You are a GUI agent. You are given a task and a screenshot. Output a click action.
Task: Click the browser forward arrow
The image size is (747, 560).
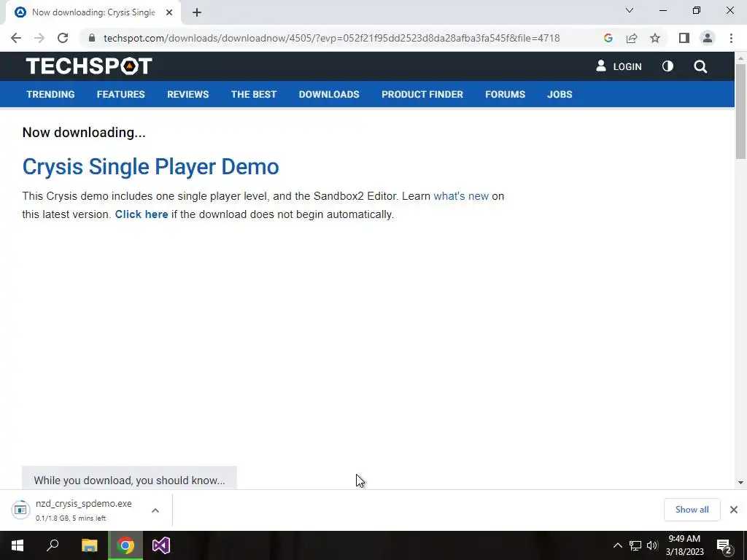coord(39,38)
